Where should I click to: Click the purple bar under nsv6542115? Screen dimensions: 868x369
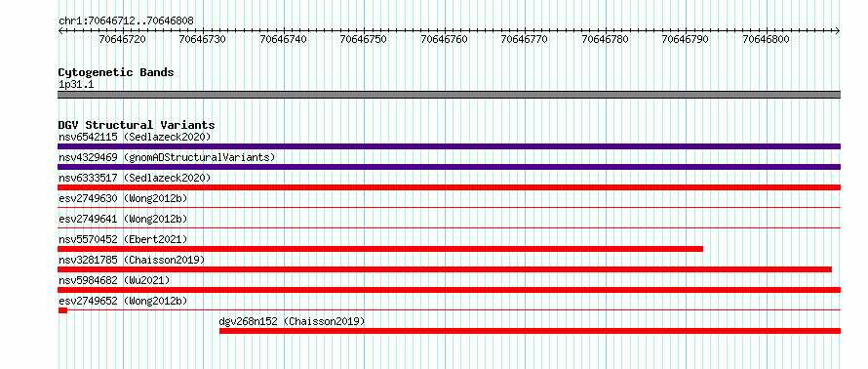(449, 146)
